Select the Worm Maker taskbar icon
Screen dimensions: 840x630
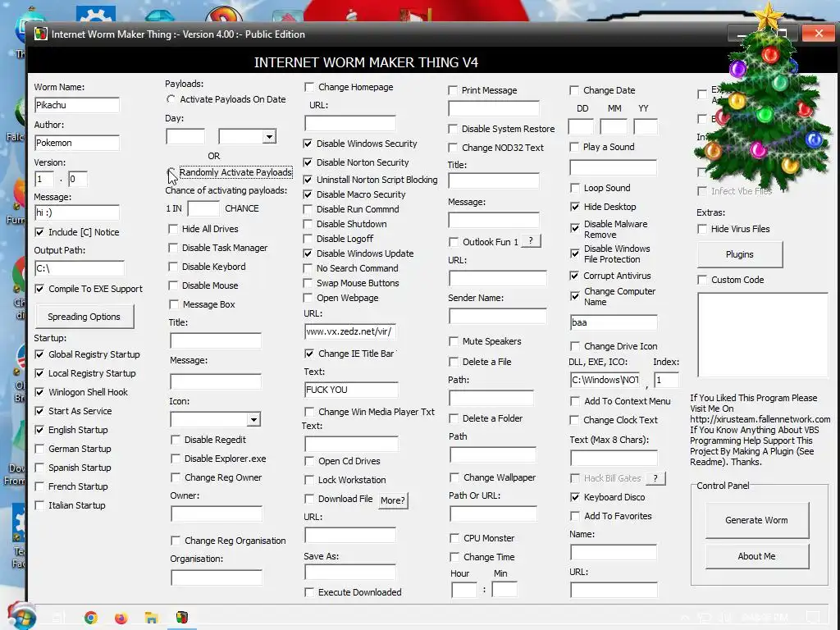coord(182,618)
